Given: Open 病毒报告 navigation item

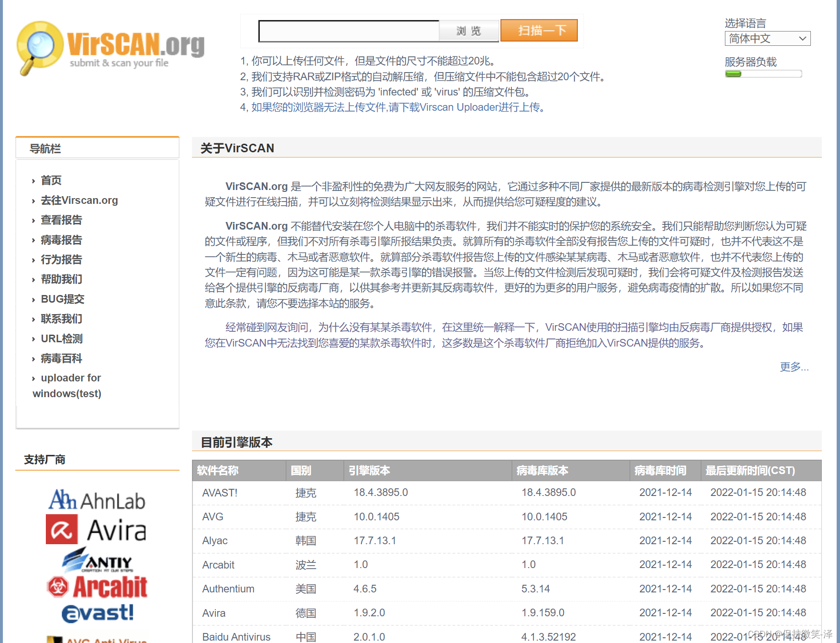Looking at the screenshot, I should point(62,240).
